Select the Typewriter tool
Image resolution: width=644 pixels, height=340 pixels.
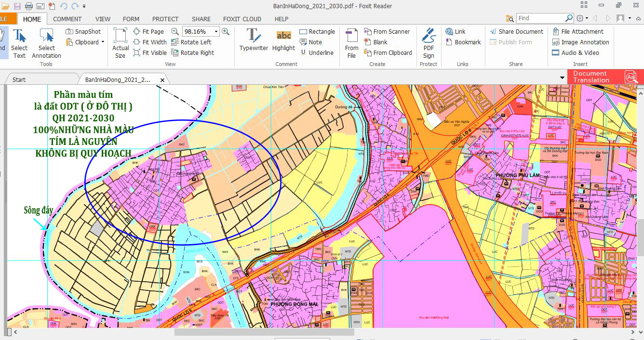[254, 40]
